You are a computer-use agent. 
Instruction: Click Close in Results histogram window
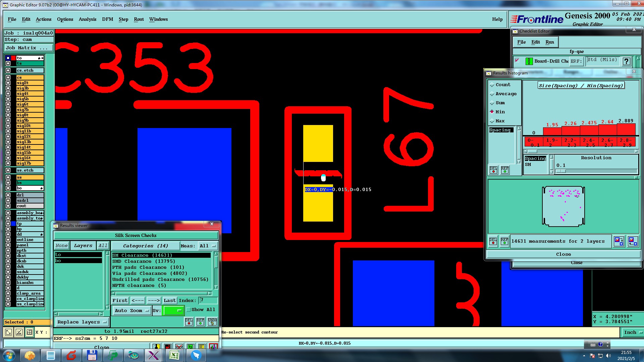[x=563, y=254]
